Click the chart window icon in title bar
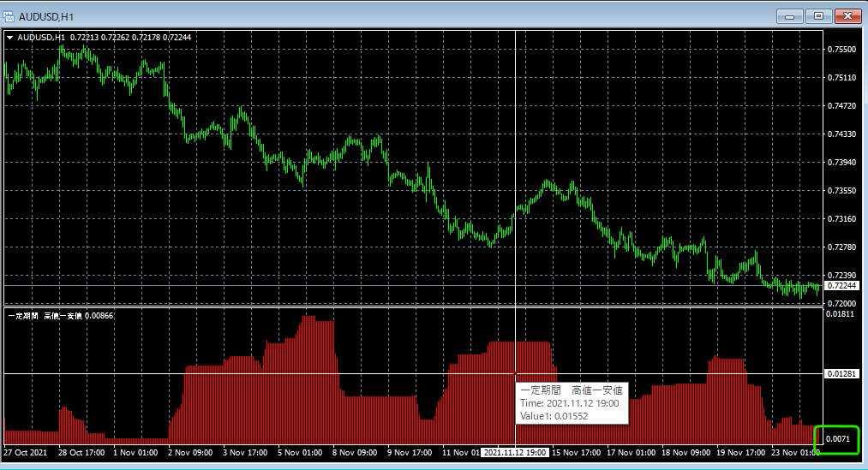 (9, 15)
